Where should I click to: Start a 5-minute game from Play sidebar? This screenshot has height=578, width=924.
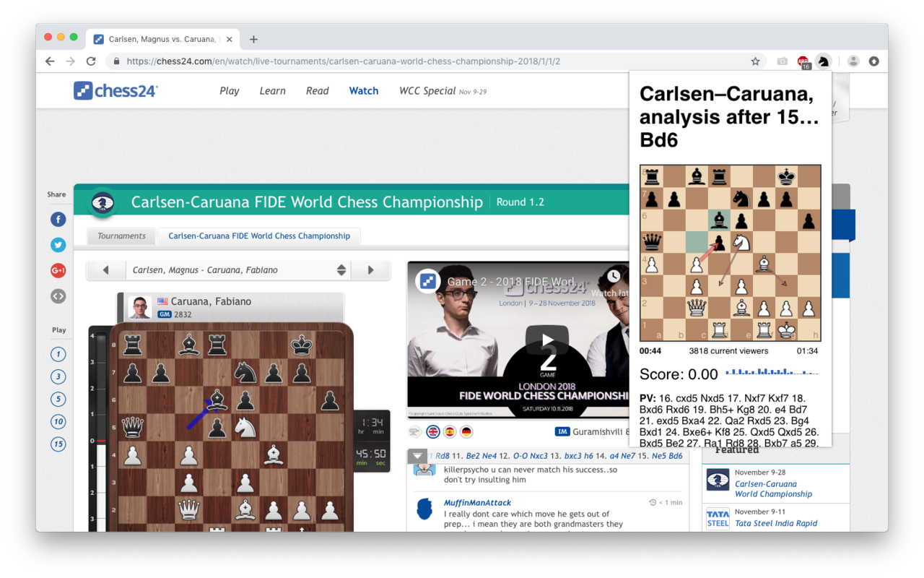[x=58, y=399]
